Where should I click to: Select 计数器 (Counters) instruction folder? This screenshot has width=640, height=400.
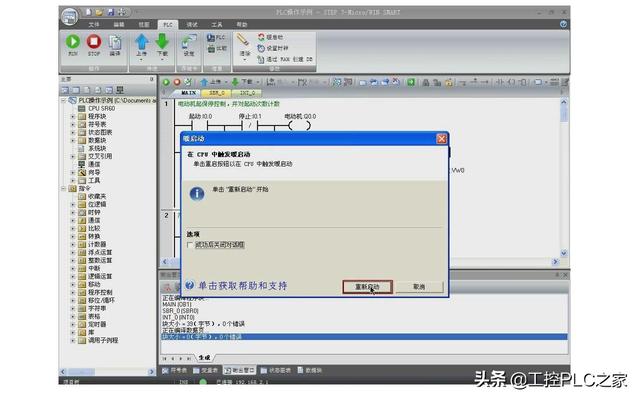pyautogui.click(x=92, y=244)
